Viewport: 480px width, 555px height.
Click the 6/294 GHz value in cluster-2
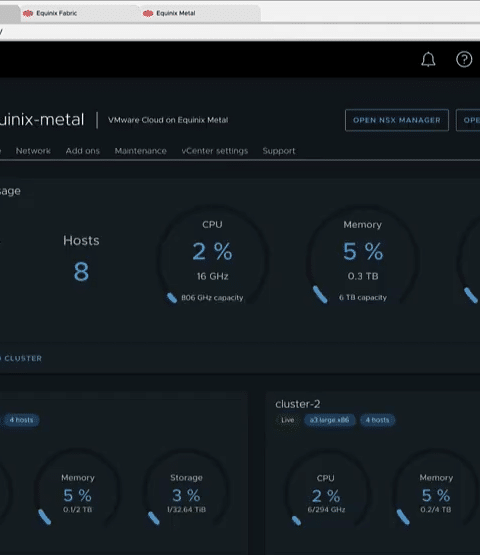(326, 510)
